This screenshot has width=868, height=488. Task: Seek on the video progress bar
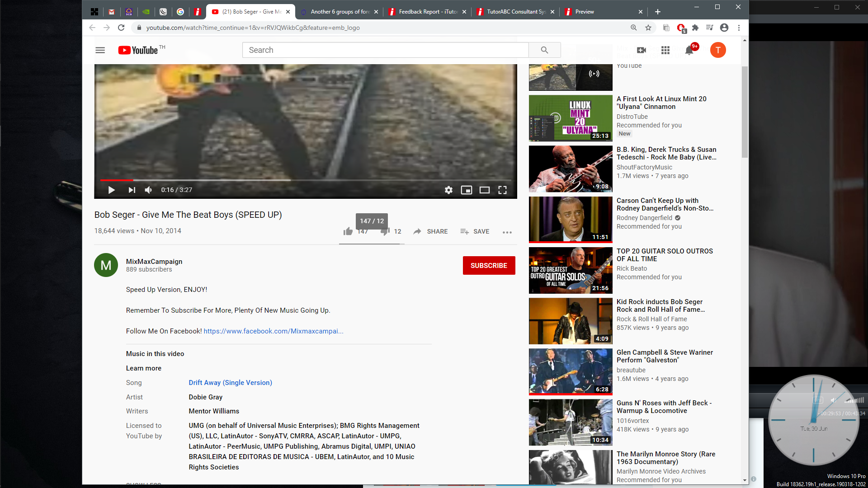click(306, 180)
